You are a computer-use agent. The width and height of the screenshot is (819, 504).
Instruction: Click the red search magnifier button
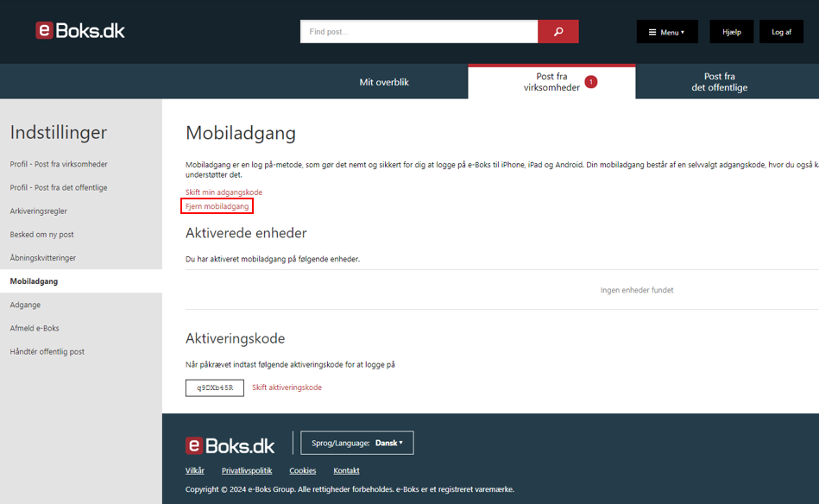coord(558,31)
